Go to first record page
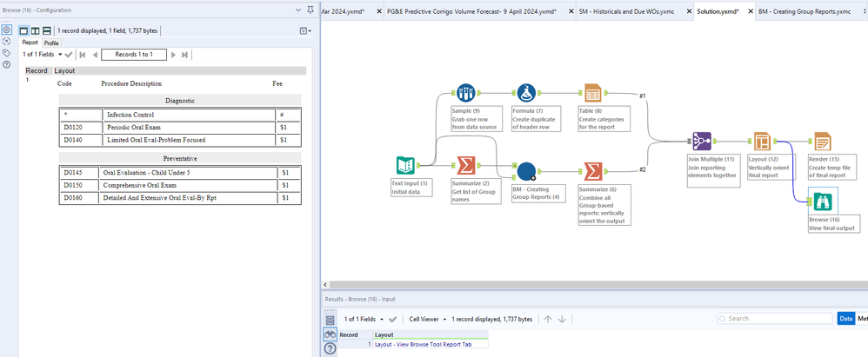This screenshot has height=357, width=868. [x=83, y=55]
